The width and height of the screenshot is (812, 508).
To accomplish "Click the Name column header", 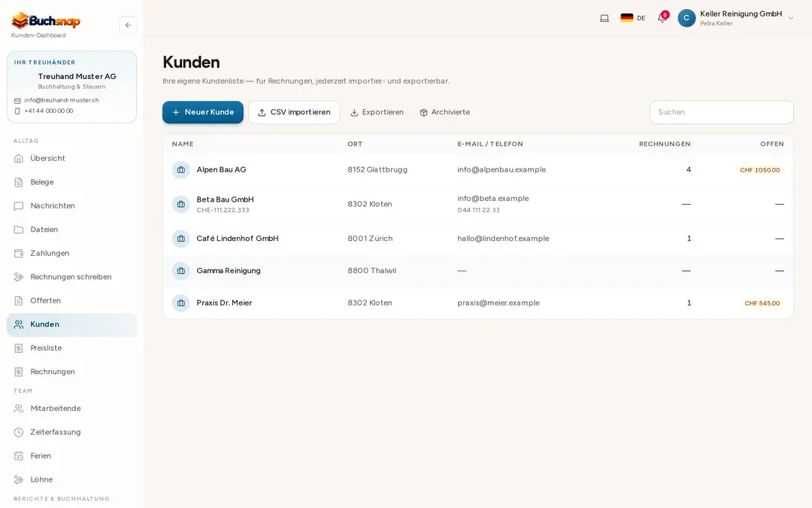I will (183, 144).
